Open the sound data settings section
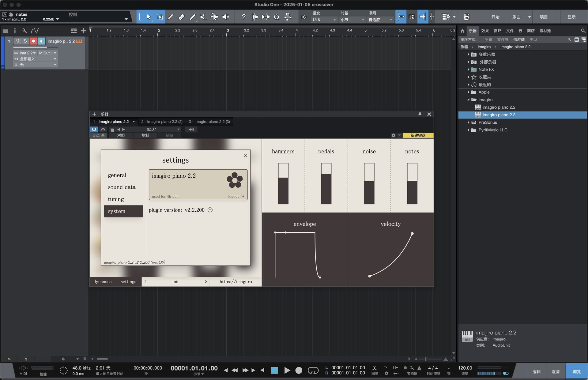588x380 pixels. tap(122, 187)
